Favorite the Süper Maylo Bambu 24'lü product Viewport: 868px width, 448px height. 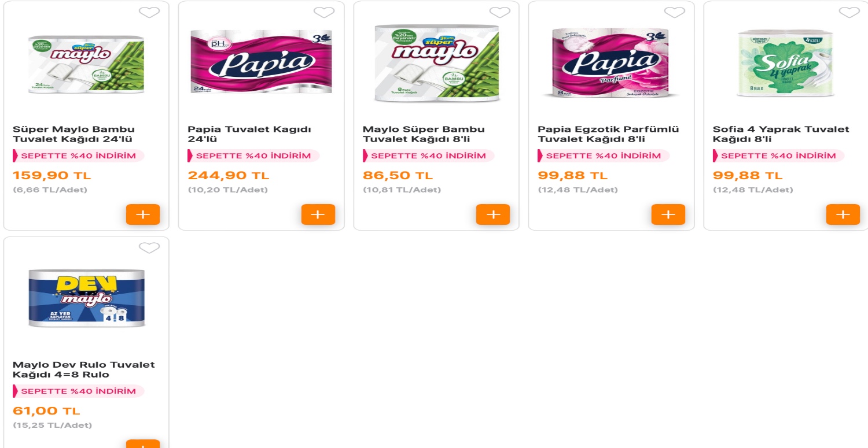pos(149,12)
